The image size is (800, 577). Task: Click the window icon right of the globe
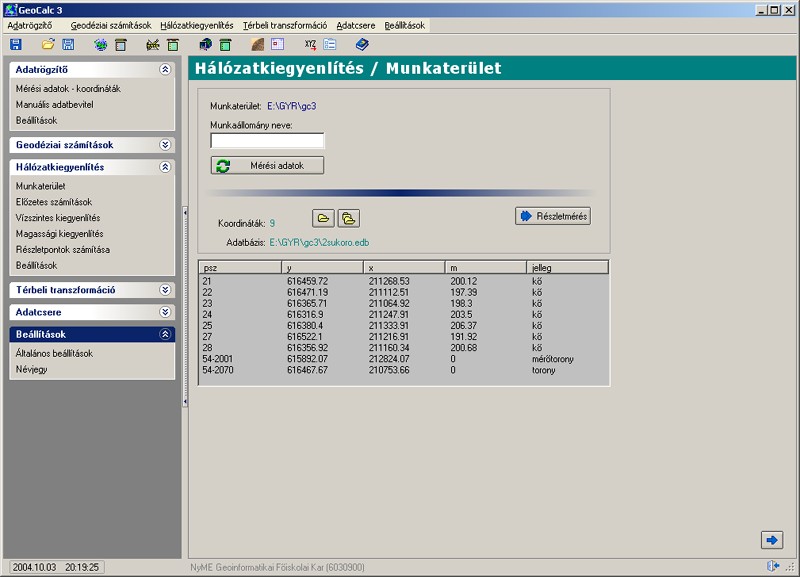[x=121, y=45]
